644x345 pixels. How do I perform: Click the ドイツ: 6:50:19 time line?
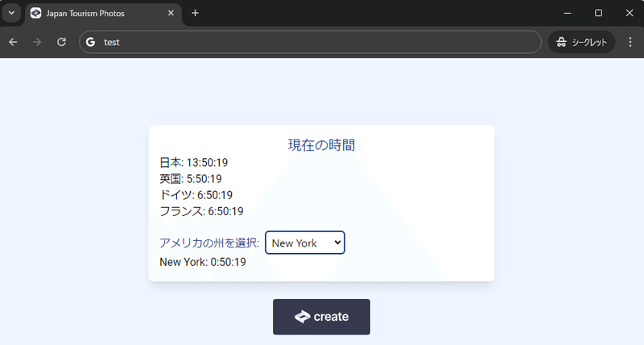[x=196, y=195]
